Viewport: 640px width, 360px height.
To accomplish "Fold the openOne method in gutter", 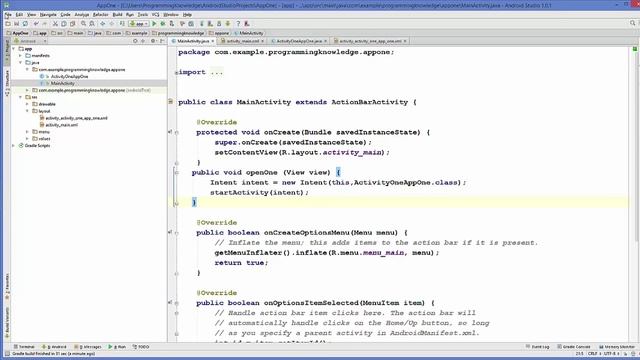I will click(177, 173).
